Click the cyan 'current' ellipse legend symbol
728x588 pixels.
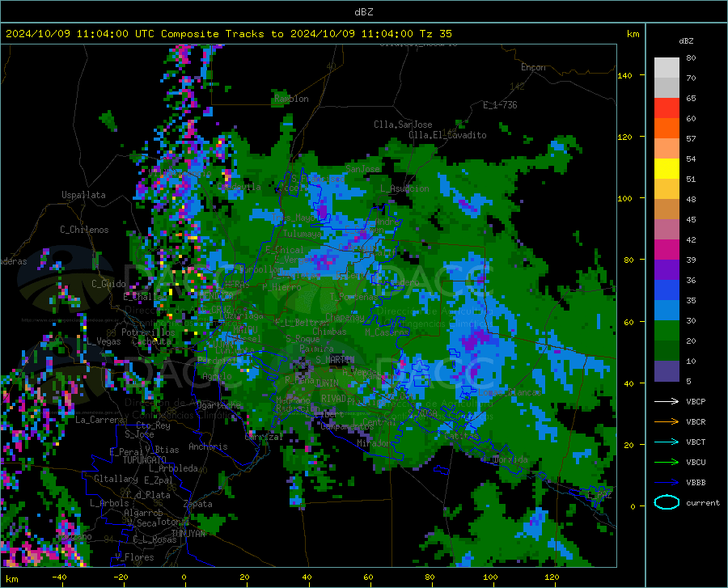click(667, 502)
